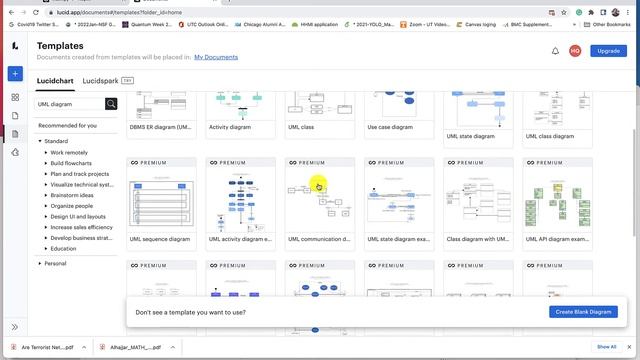
Task: Open the My Documents link
Action: click(x=216, y=57)
